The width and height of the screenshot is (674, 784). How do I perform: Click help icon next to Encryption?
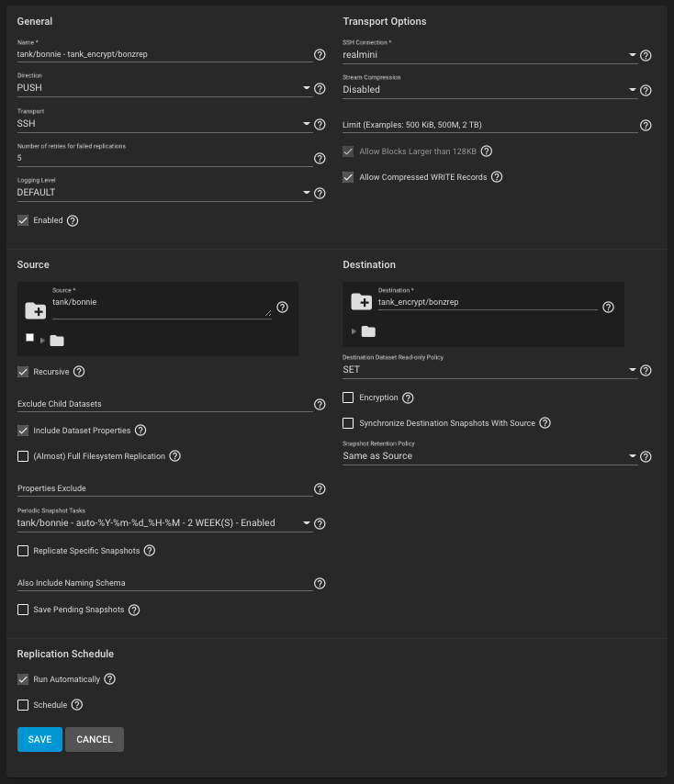coord(408,398)
